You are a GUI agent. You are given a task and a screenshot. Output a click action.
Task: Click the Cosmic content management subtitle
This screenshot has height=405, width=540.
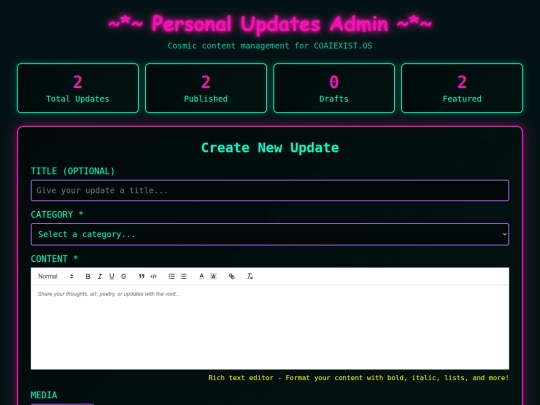(x=270, y=46)
